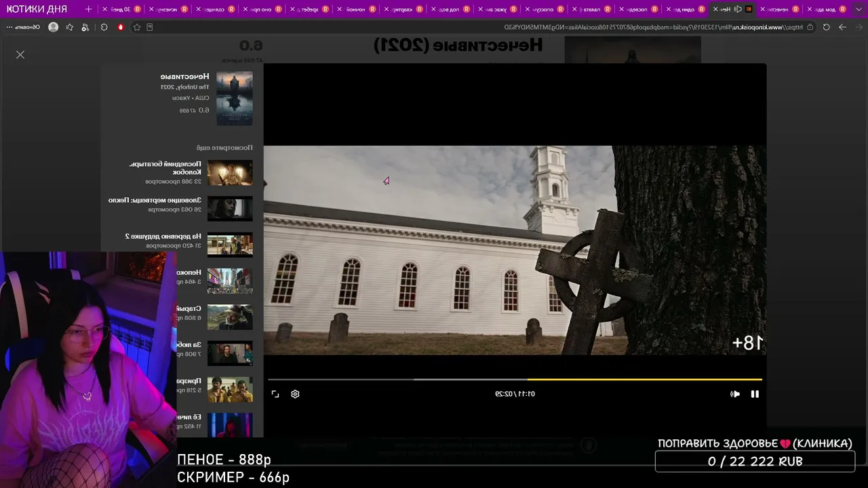The height and width of the screenshot is (488, 868).
Task: Mute the trailer volume
Action: coord(735,394)
